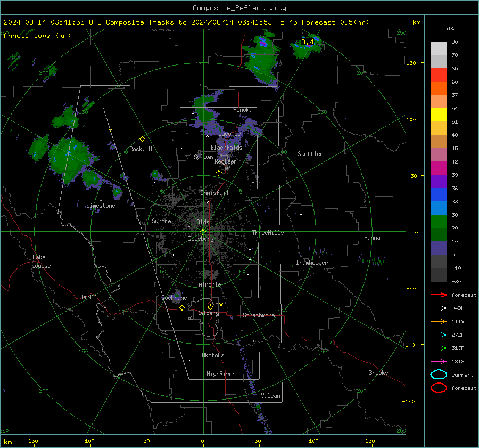Click the Drumheller city label

(x=312, y=263)
